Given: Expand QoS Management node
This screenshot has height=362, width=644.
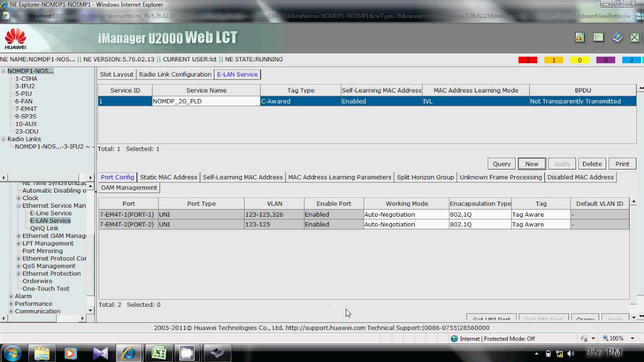Looking at the screenshot, I should point(19,266).
